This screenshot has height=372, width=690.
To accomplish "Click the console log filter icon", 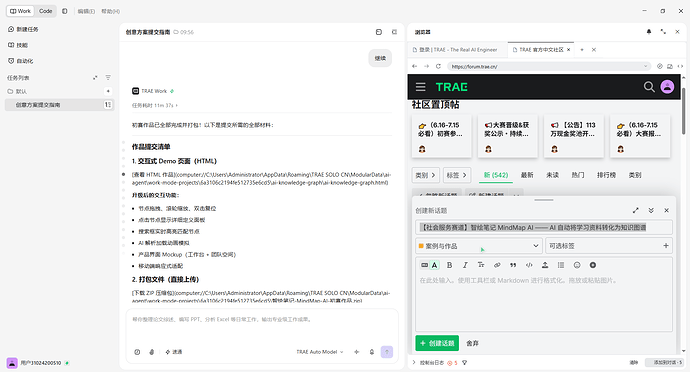I will click(x=464, y=363).
